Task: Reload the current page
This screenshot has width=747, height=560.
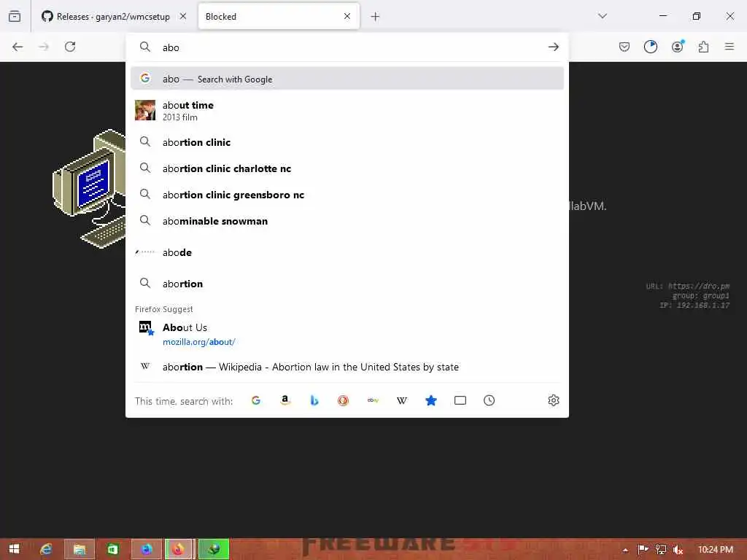Action: click(70, 47)
